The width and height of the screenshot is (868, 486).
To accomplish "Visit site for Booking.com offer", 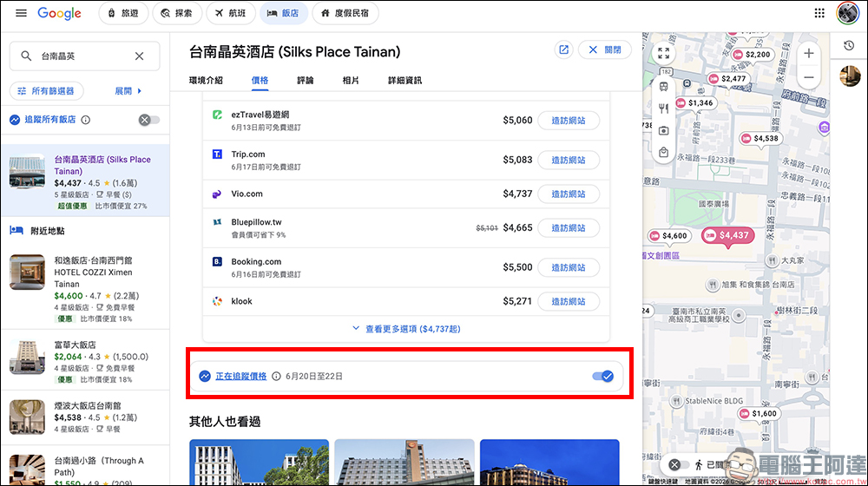I will (569, 267).
